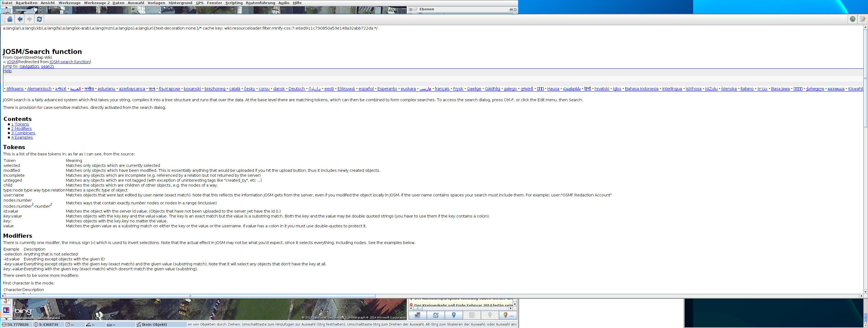Click the '(kein Objekt)' status text

(154, 325)
